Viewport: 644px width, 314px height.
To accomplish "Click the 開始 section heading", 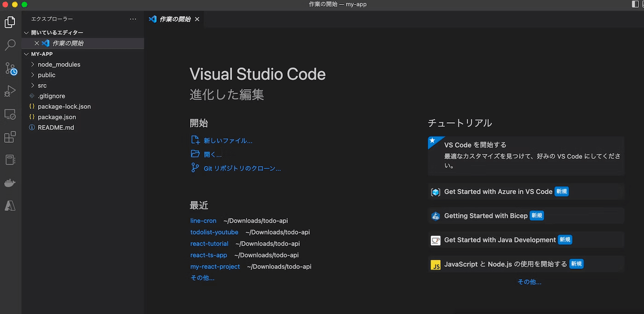I will click(x=199, y=123).
